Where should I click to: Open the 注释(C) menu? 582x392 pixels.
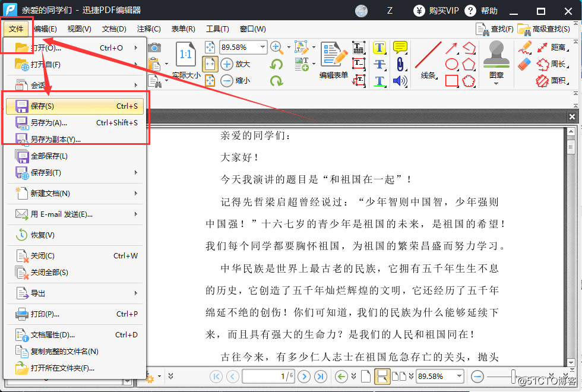pos(148,29)
